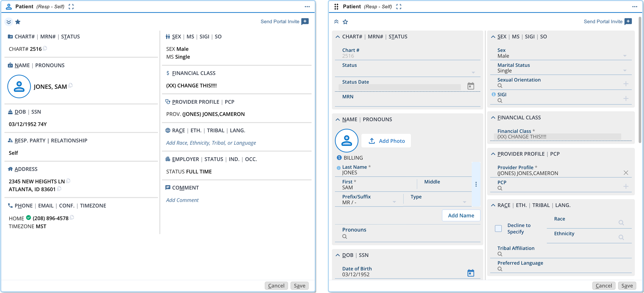Image resolution: width=644 pixels, height=293 pixels.
Task: Open the name Type dropdown
Action: coord(464,202)
